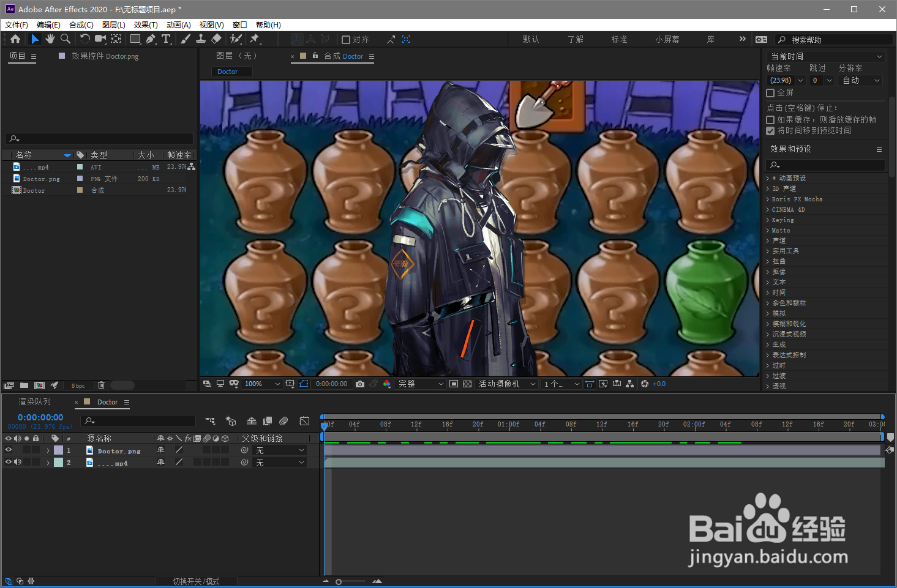Toggle motion blur enable for all layers

pos(283,421)
